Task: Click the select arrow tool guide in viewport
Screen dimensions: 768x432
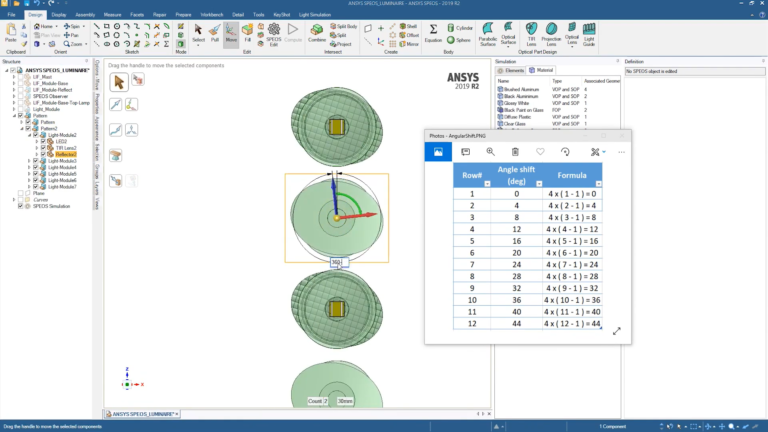Action: click(x=119, y=82)
